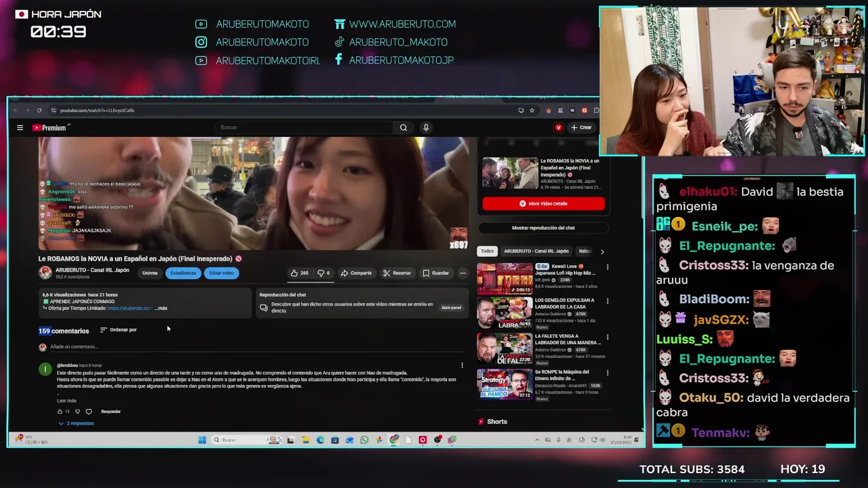Open the Se ROMPE la Máquina del Dinero video
The image size is (868, 488).
pos(505,385)
